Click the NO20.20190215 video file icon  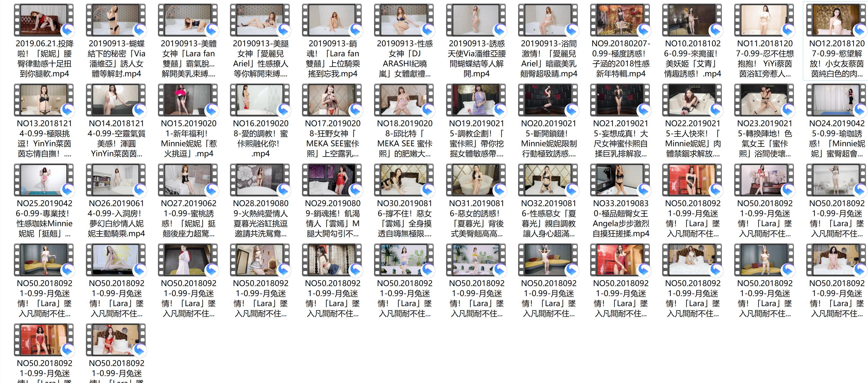click(548, 100)
